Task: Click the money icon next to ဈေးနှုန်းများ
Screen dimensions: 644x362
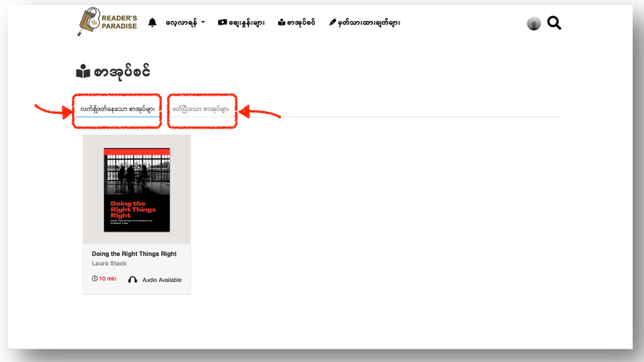Action: (222, 23)
